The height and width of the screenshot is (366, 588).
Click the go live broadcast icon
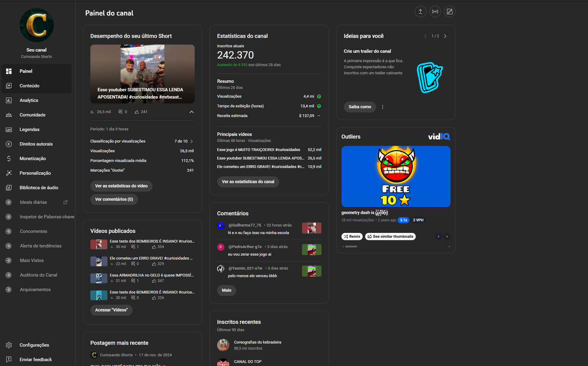(x=435, y=11)
